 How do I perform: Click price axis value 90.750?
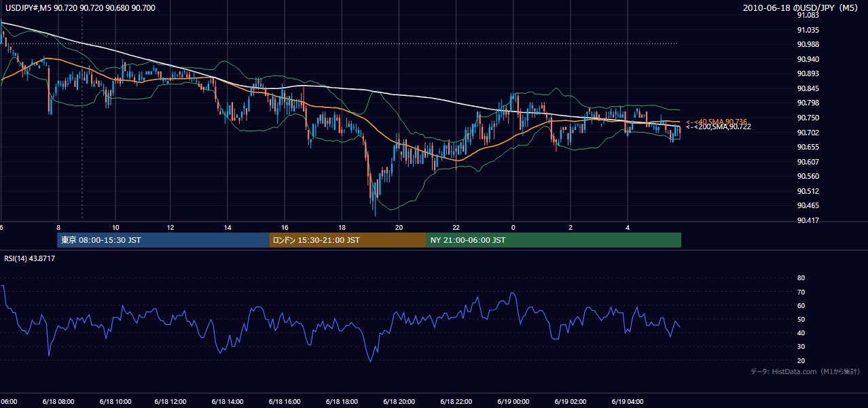coord(808,118)
